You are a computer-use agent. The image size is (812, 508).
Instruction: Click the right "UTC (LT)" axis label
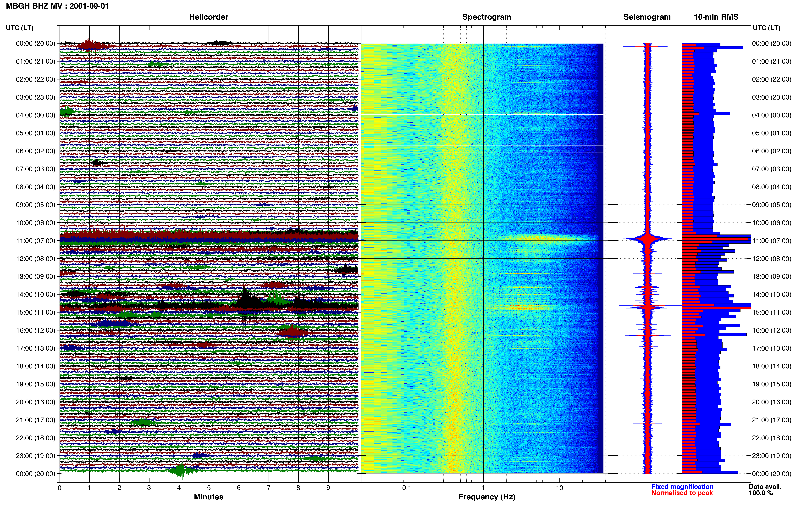click(767, 28)
